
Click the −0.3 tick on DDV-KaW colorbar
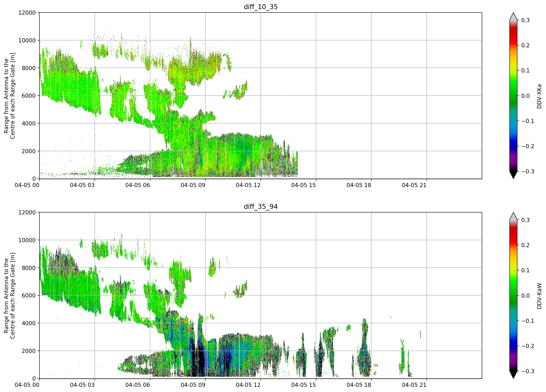click(x=528, y=371)
